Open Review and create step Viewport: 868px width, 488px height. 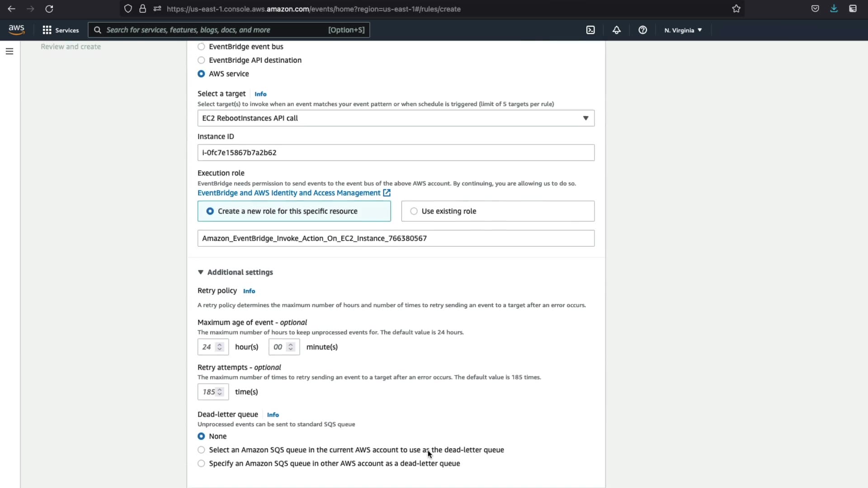pos(71,47)
